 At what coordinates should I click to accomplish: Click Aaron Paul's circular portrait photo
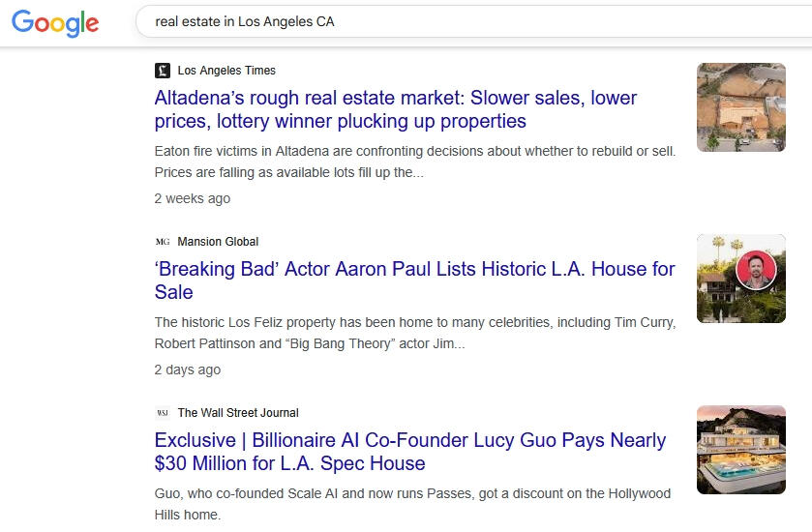756,270
